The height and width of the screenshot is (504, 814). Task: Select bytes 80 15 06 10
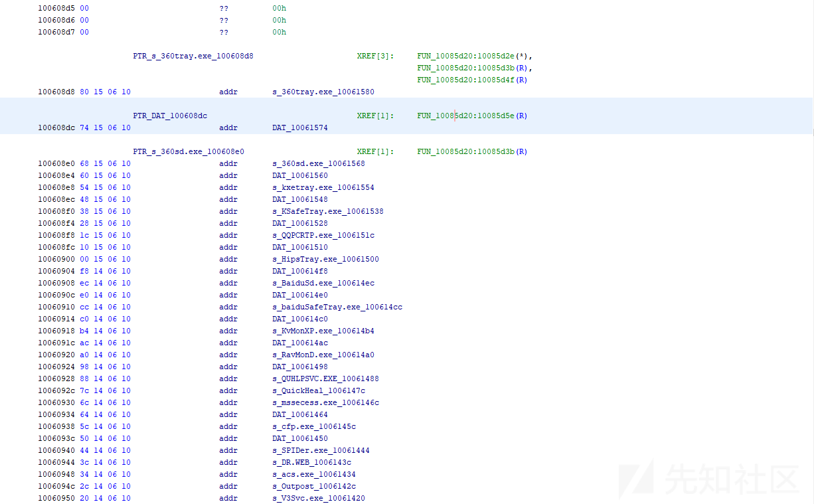pos(105,92)
